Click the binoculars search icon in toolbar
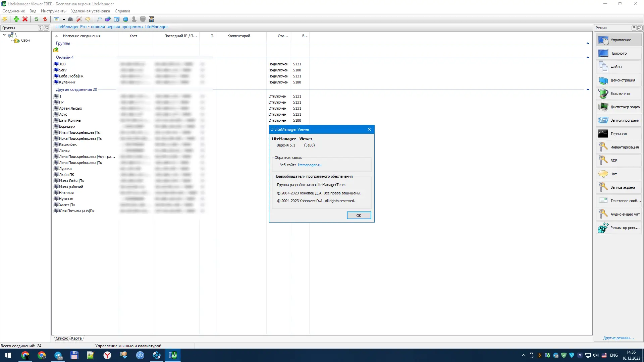Image resolution: width=644 pixels, height=362 pixels. (70, 19)
